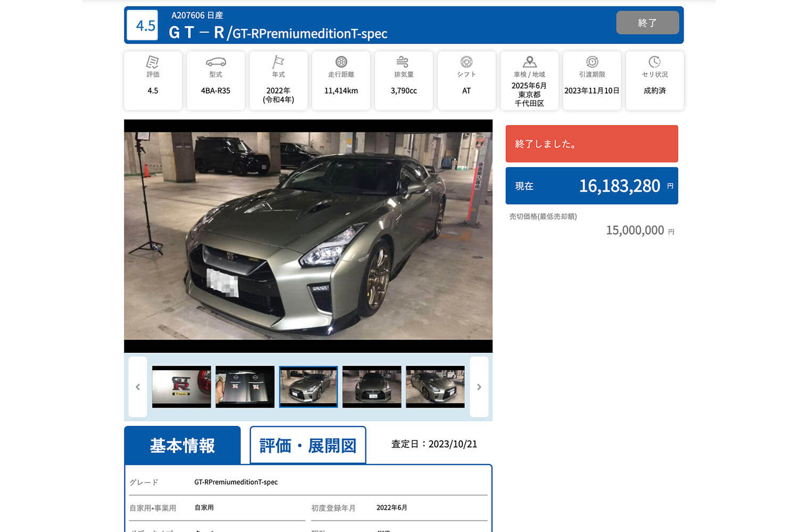Show next thumbnails with right chevron

click(x=479, y=387)
